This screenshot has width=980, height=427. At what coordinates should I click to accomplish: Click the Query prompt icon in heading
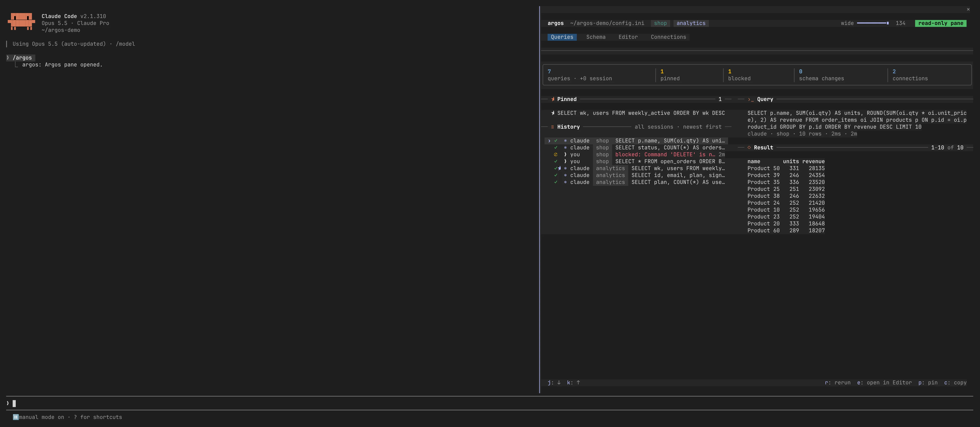[751, 99]
